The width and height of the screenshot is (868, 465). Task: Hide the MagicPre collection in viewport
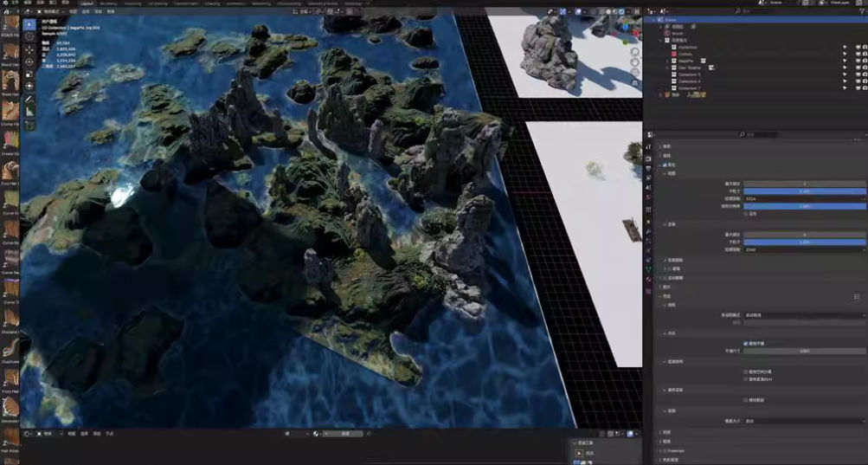point(845,61)
